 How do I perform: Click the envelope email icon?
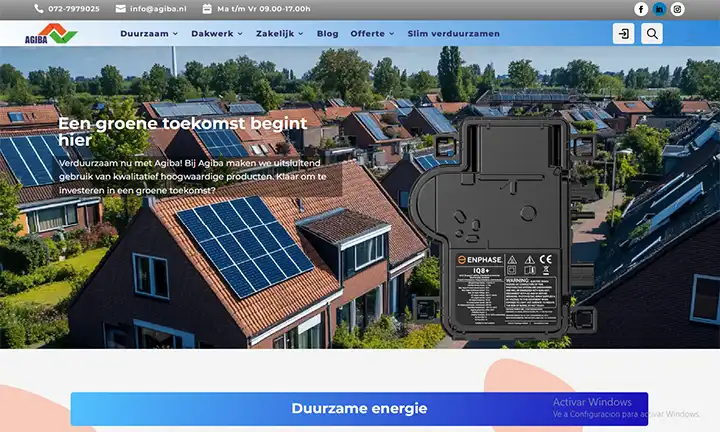point(121,9)
